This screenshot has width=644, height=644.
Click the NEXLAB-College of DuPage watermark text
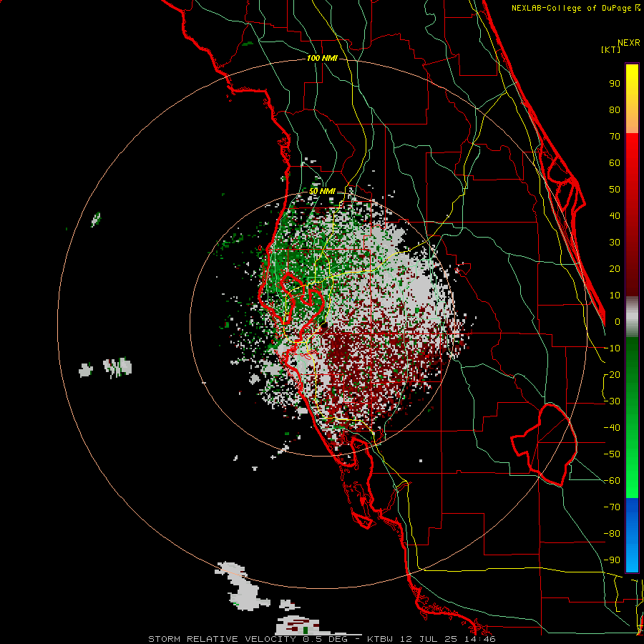(x=575, y=8)
